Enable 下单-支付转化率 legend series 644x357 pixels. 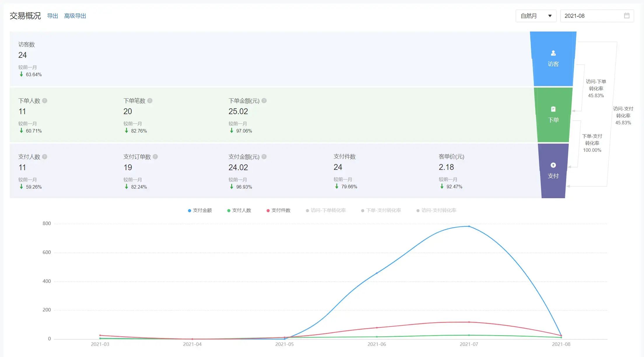(x=381, y=210)
